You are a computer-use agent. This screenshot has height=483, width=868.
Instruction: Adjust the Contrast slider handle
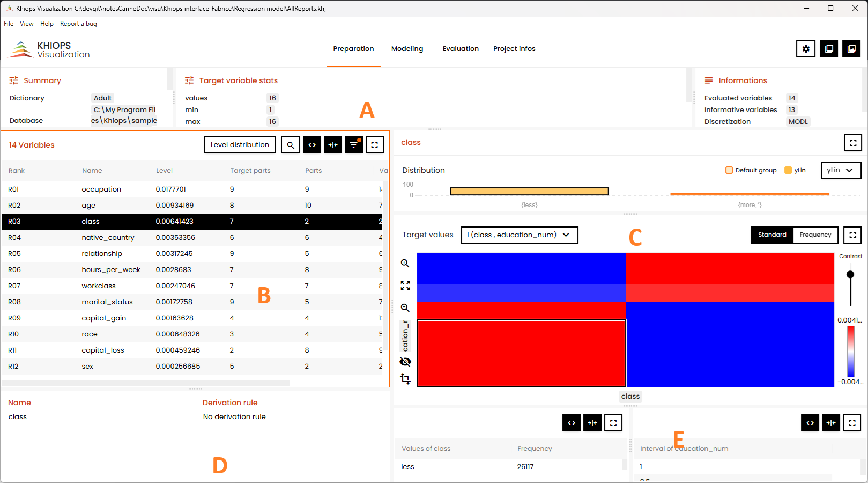tap(850, 274)
